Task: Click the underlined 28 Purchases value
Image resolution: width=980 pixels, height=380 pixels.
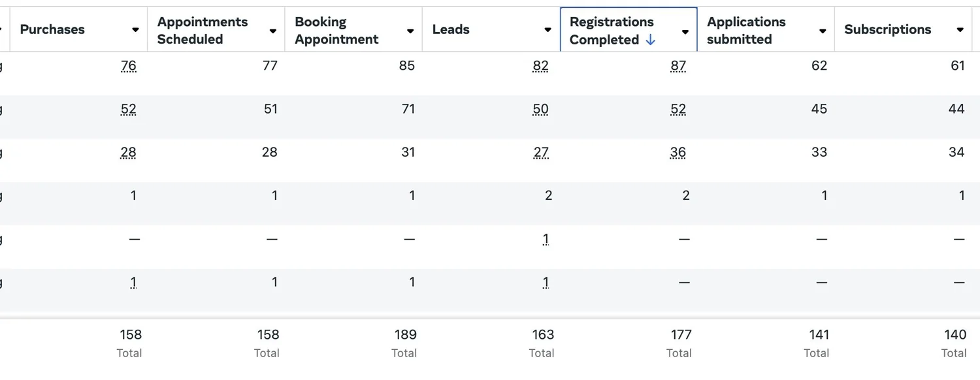Action: coord(128,152)
